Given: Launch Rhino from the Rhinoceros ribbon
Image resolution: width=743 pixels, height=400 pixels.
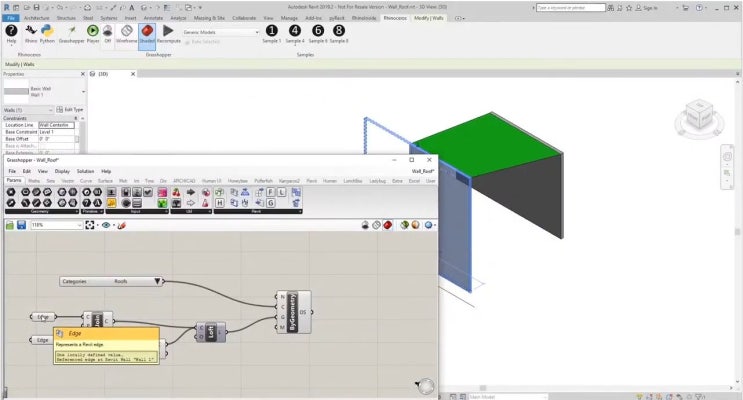Looking at the screenshot, I should click(x=31, y=34).
